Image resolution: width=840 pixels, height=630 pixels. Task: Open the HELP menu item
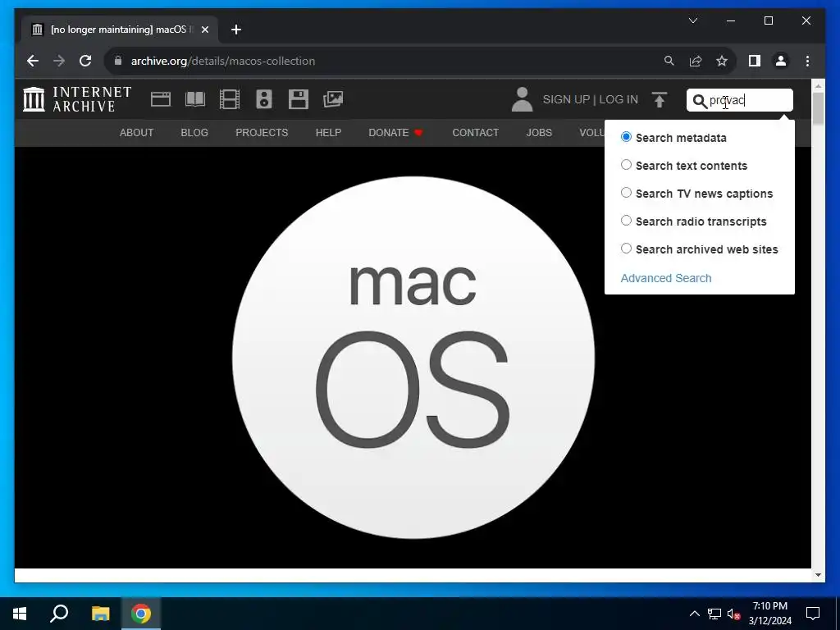[328, 132]
